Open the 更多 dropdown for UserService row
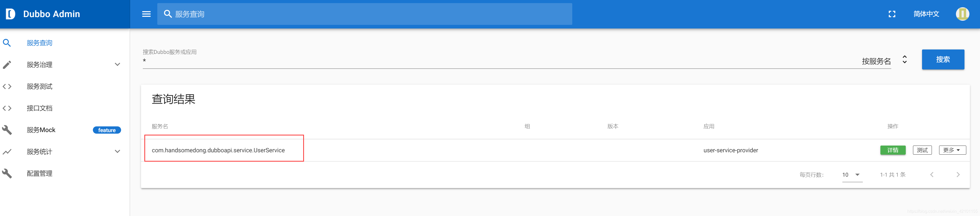The height and width of the screenshot is (216, 980). (952, 150)
